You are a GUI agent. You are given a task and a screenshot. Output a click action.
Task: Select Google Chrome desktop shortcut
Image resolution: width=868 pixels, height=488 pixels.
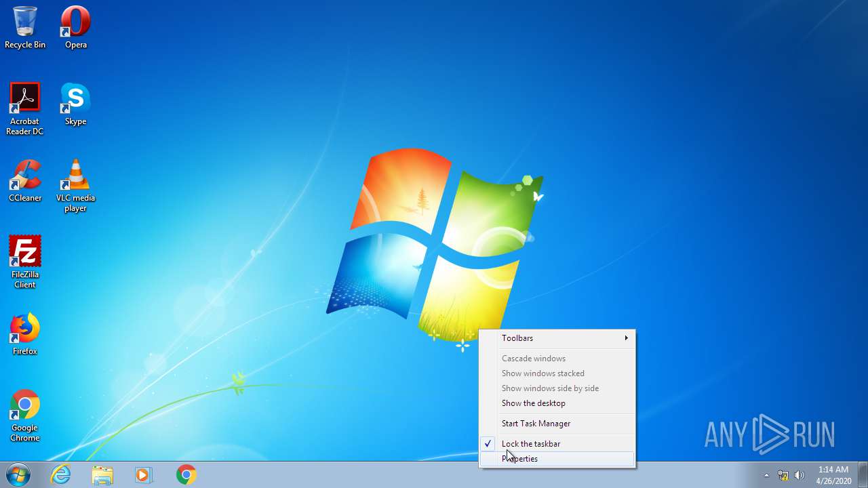tap(25, 415)
